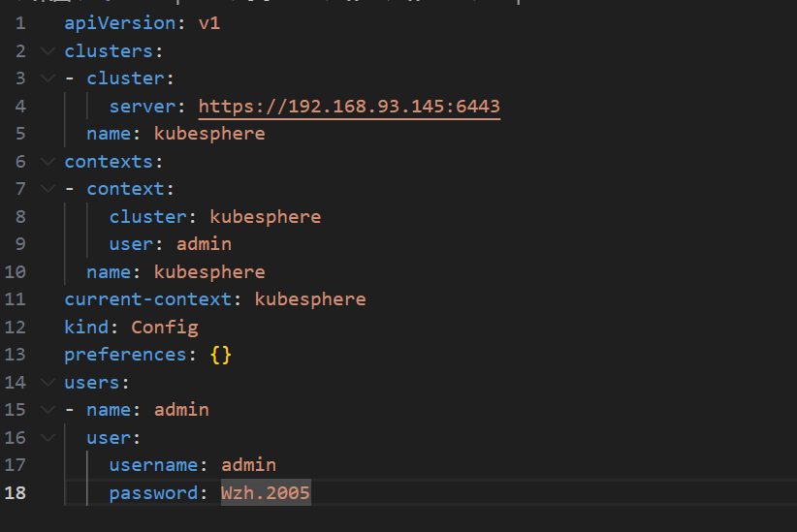797x532 pixels.
Task: Click the contexts key on line 6
Action: pyautogui.click(x=109, y=162)
